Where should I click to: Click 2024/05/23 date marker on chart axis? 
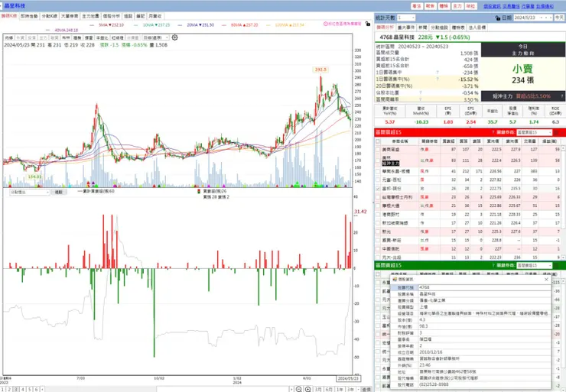tap(348, 378)
